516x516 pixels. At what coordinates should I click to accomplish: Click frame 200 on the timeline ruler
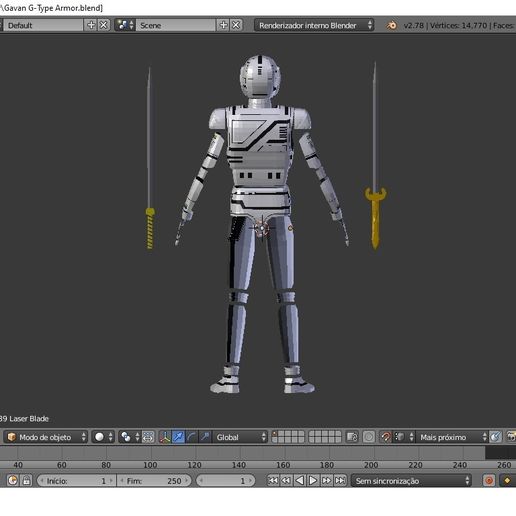[371, 465]
